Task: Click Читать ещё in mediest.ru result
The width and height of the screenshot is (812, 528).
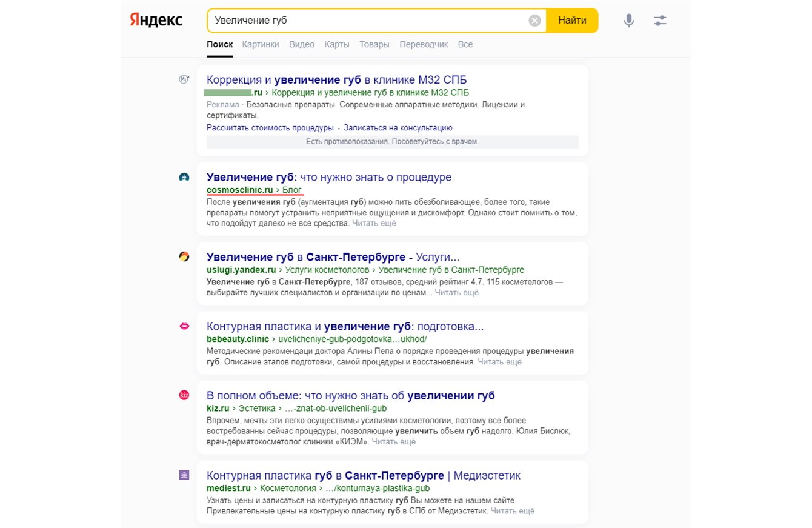Action: tap(513, 511)
